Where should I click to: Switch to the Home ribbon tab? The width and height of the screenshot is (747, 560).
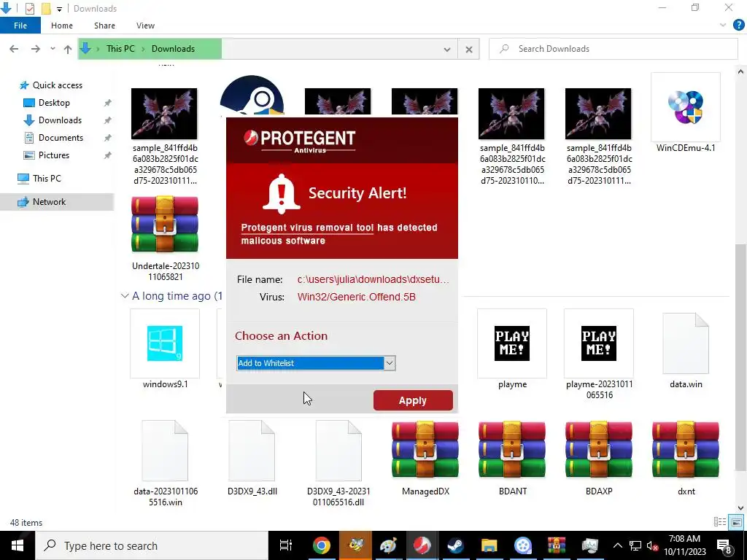click(x=62, y=26)
